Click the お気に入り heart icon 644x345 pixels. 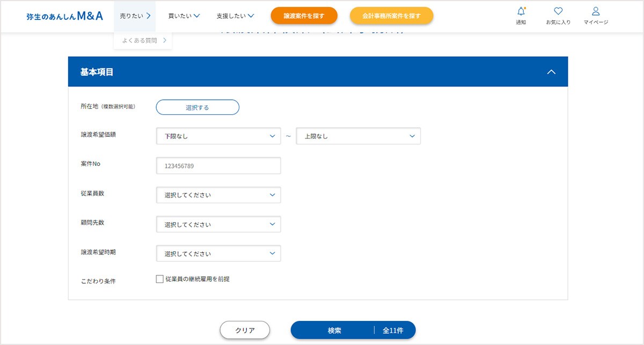pos(558,11)
